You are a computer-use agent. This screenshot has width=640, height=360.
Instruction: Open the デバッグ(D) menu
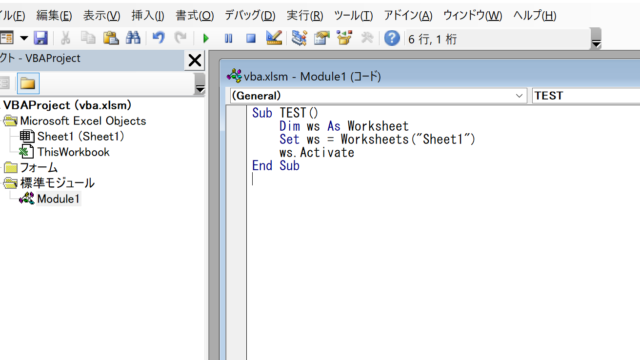[250, 16]
